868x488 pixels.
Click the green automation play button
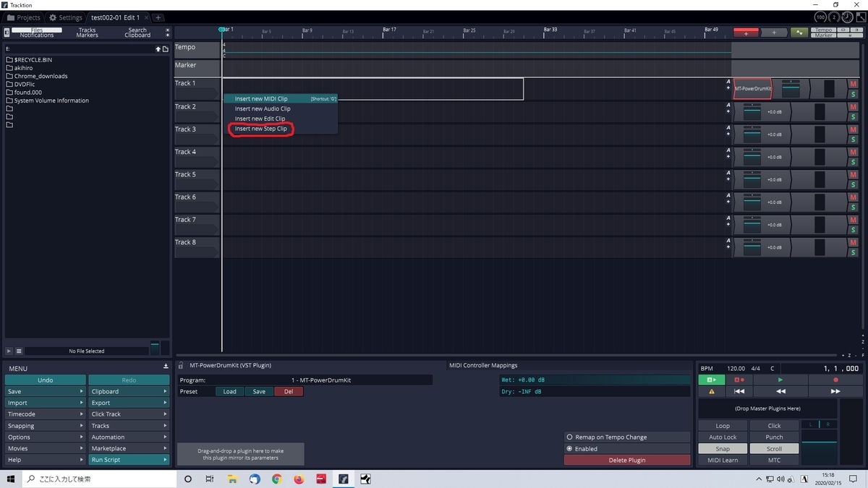(x=712, y=380)
